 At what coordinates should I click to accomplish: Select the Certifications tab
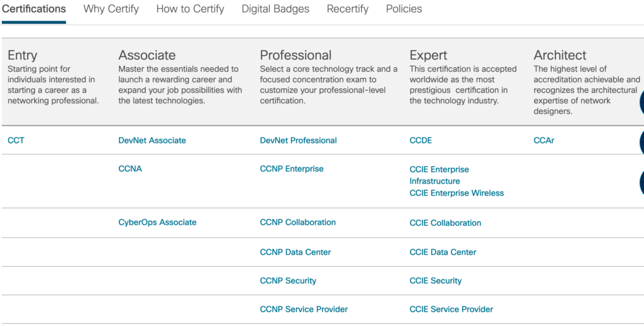pos(34,9)
